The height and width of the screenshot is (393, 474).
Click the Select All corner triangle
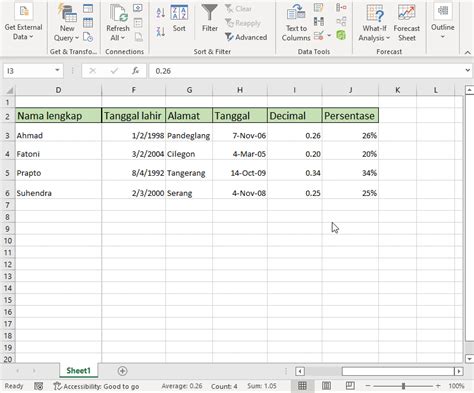(x=10, y=90)
